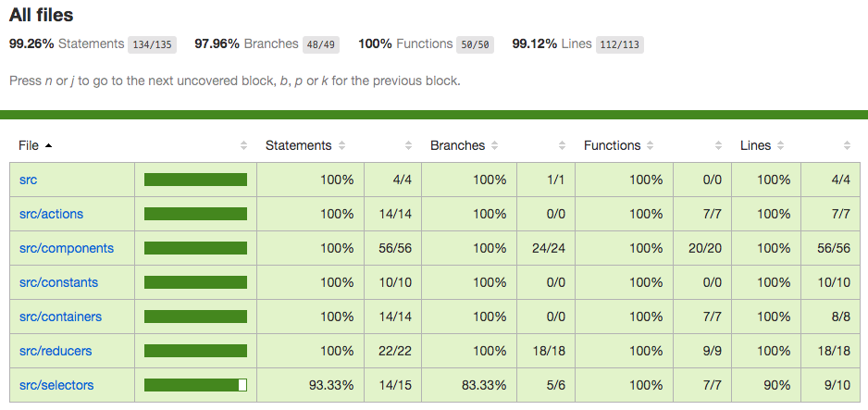Viewport: 868px width, 410px height.
Task: Click the 56/56 statements cell for src/components
Action: (395, 248)
